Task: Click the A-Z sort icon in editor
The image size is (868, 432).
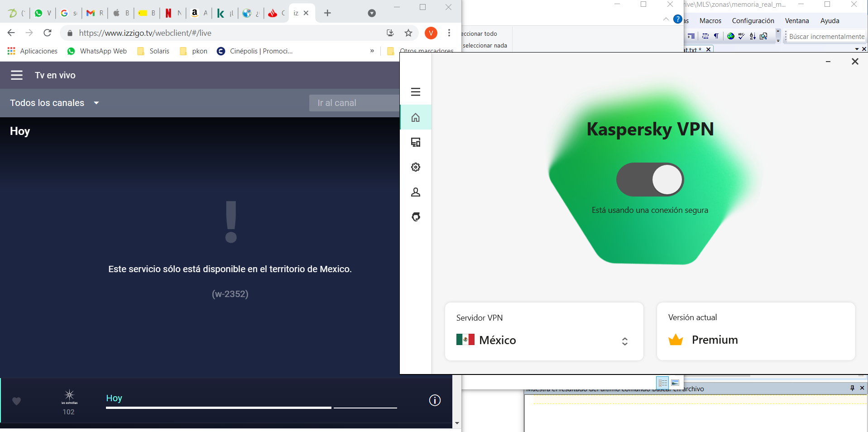Action: (x=753, y=36)
